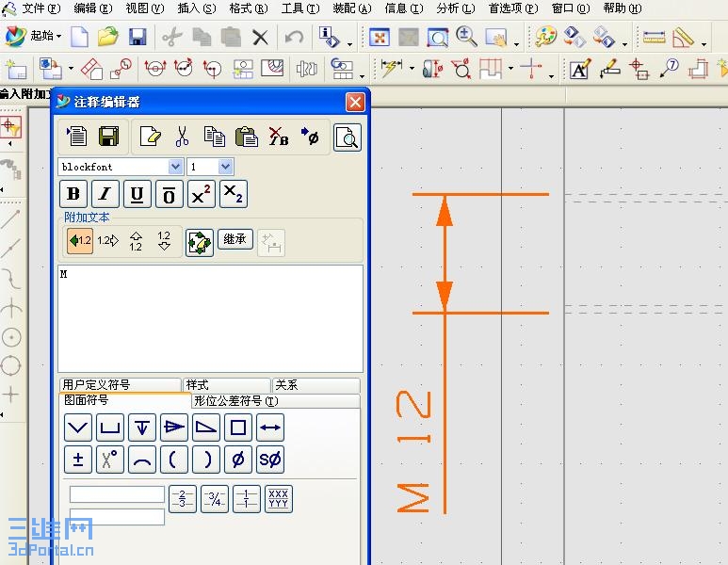Insert the diameter Ø symbol
The height and width of the screenshot is (565, 728).
(238, 460)
